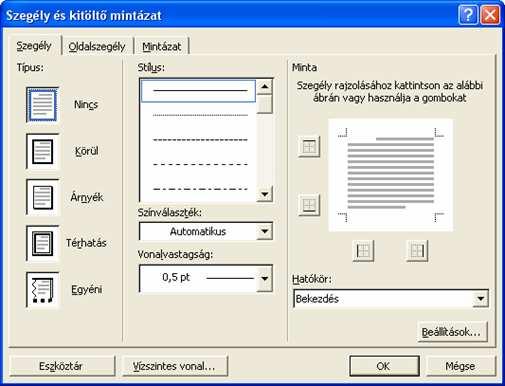Click the Beállítások... button
Screen dimensions: 505x386
tap(452, 332)
